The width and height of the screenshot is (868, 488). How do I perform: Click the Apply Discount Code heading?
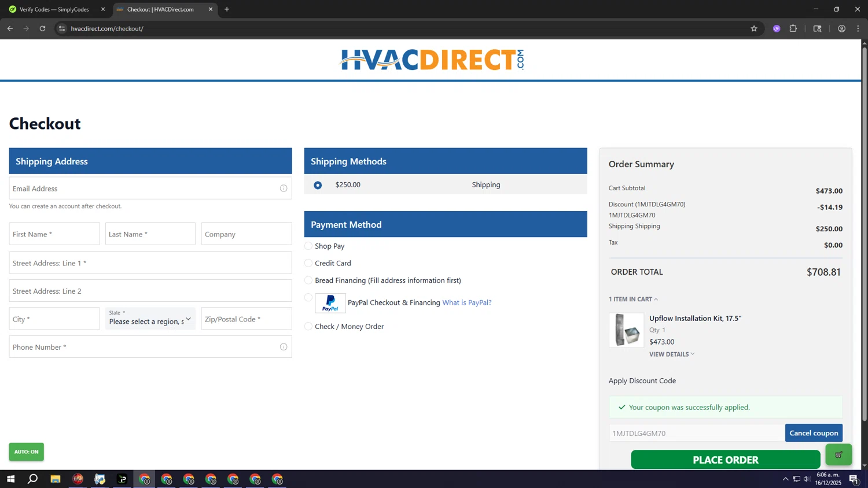pyautogui.click(x=642, y=380)
